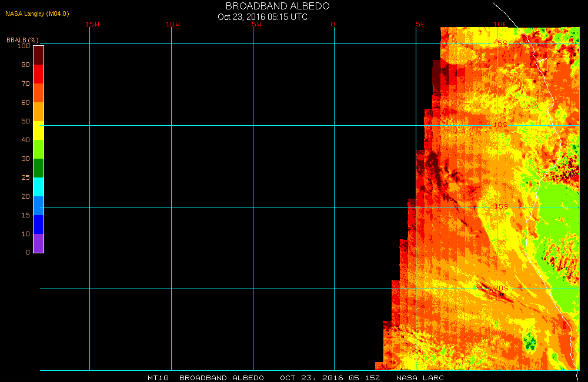Click the 5W longitude label
Screen dimensions: 588x382
256,24
